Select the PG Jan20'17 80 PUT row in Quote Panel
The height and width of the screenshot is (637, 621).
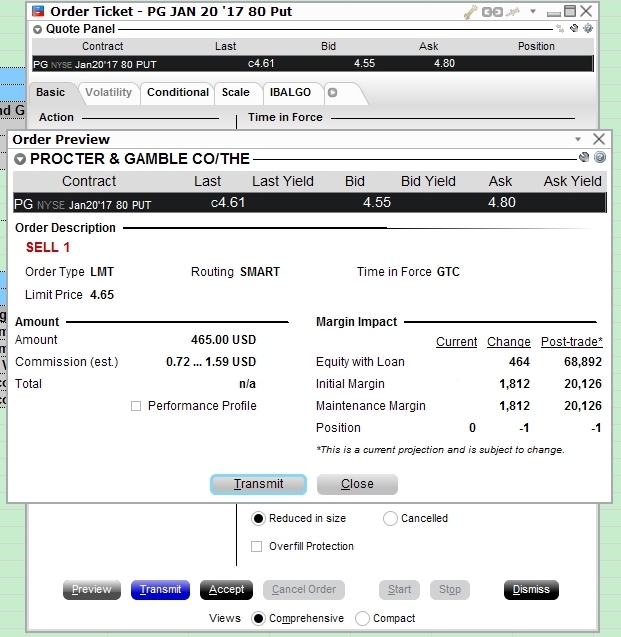pos(313,64)
